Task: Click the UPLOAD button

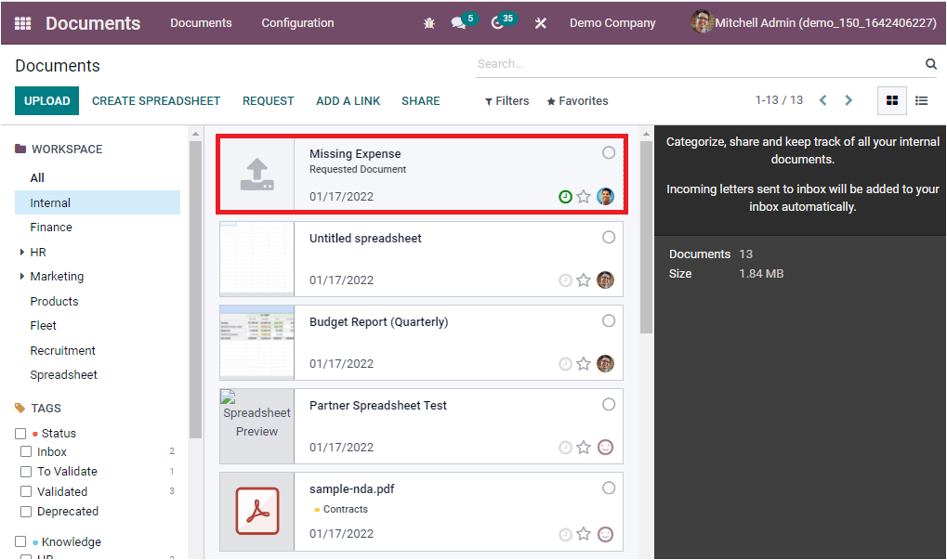Action: coord(47,101)
